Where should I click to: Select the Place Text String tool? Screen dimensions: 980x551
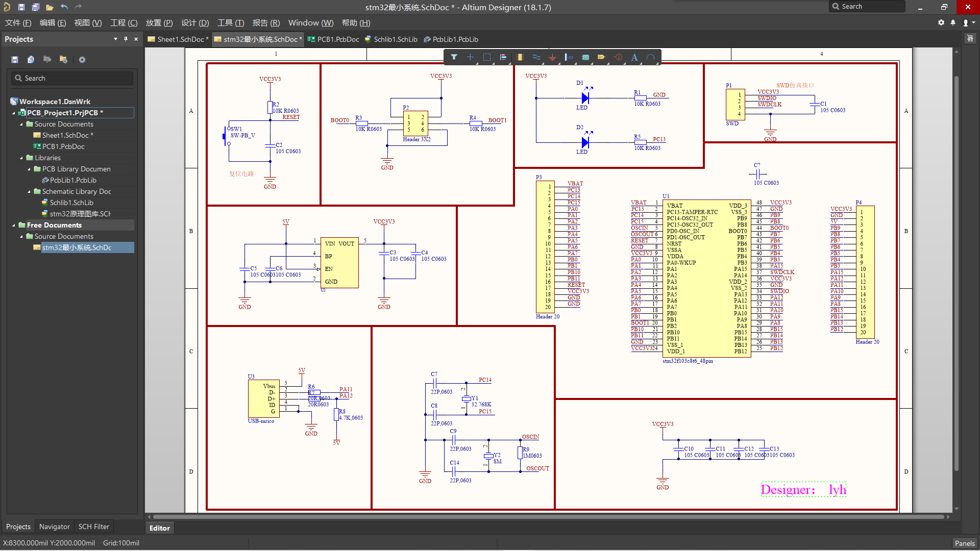[634, 57]
